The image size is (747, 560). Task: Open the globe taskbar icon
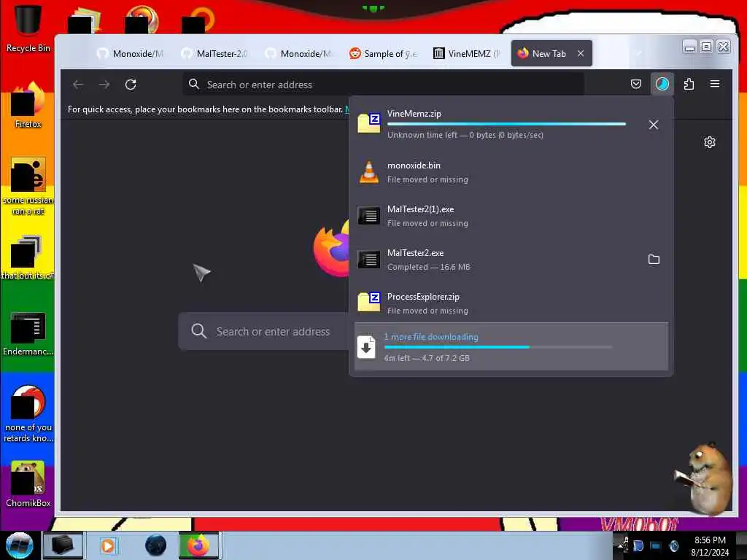point(156,545)
